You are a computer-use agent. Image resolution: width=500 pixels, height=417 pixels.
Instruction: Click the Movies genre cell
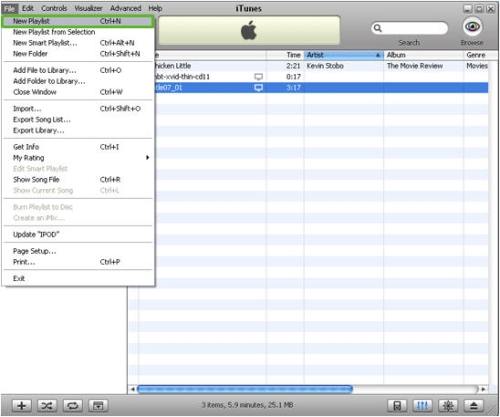(477, 66)
